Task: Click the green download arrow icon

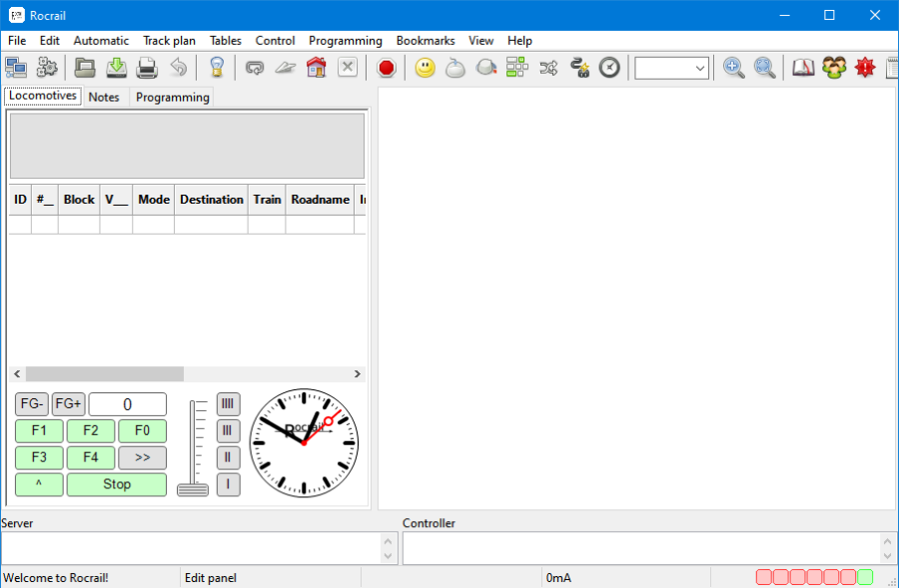Action: coord(117,68)
